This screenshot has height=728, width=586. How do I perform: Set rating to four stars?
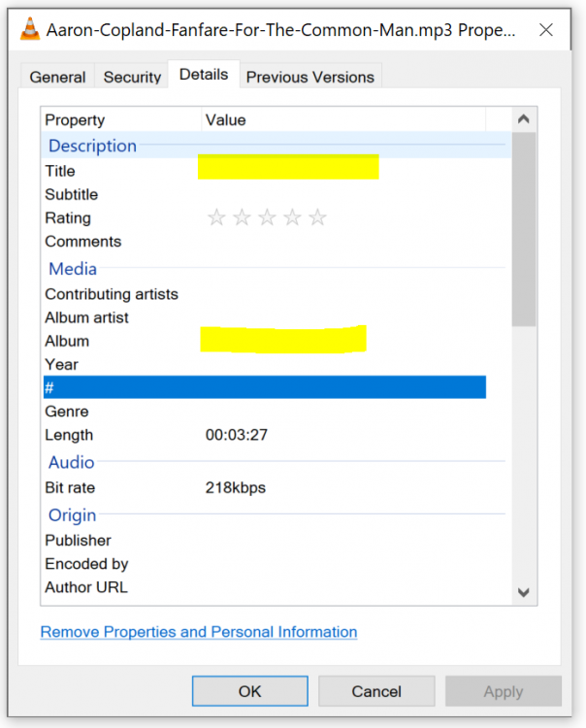pyautogui.click(x=292, y=217)
